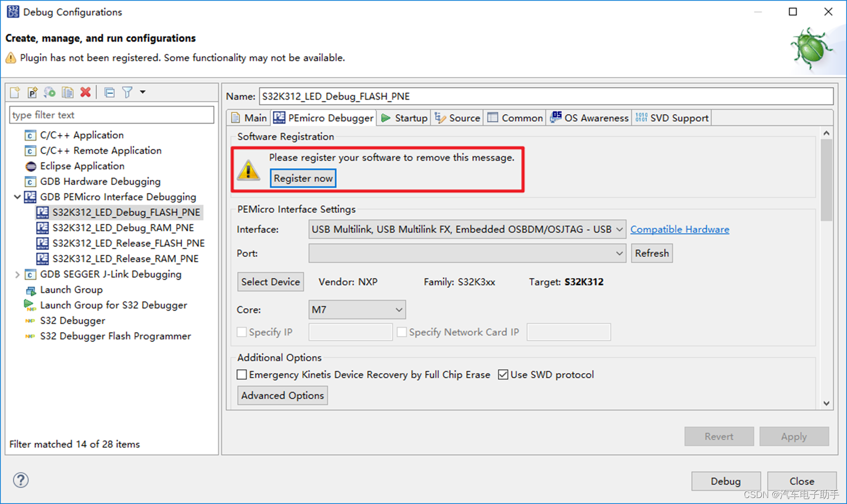This screenshot has height=504, width=847.
Task: Click the S32 Debugger icon
Action: point(30,321)
